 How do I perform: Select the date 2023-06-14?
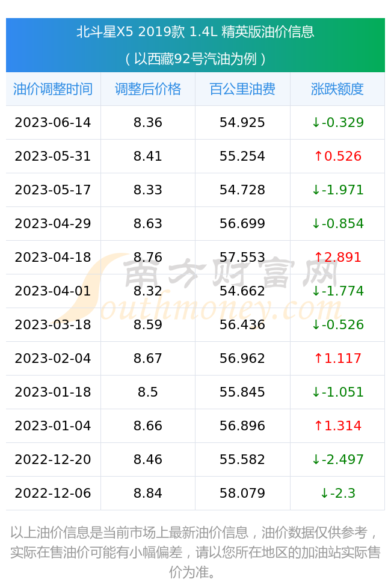coord(53,123)
